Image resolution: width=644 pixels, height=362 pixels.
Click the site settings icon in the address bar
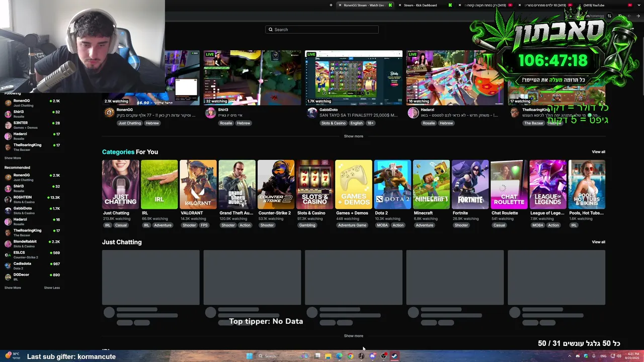click(x=609, y=16)
